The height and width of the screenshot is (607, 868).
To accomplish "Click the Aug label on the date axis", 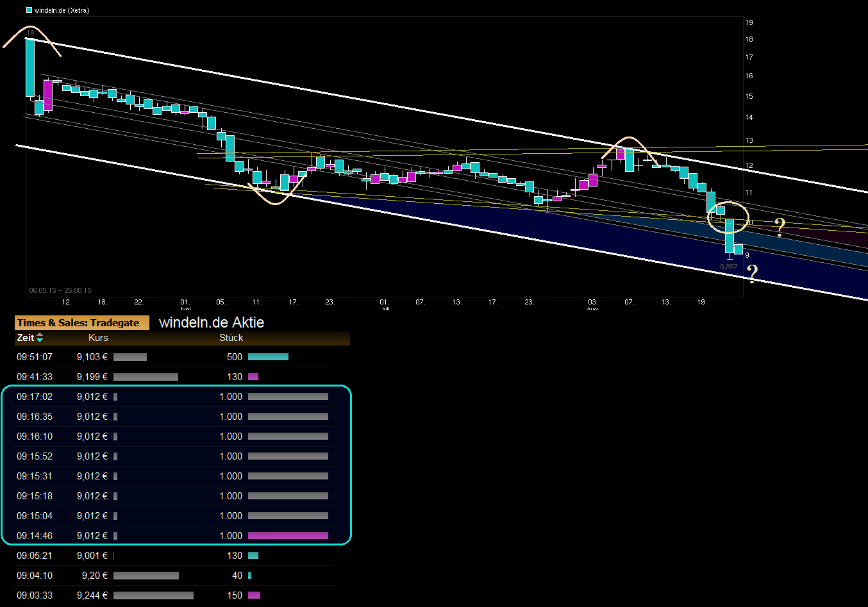I will 593,308.
